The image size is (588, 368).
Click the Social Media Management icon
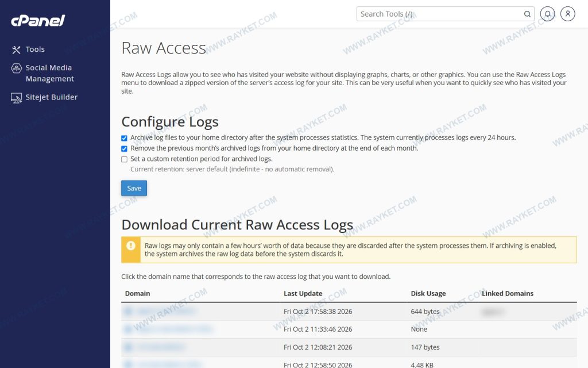pos(17,68)
